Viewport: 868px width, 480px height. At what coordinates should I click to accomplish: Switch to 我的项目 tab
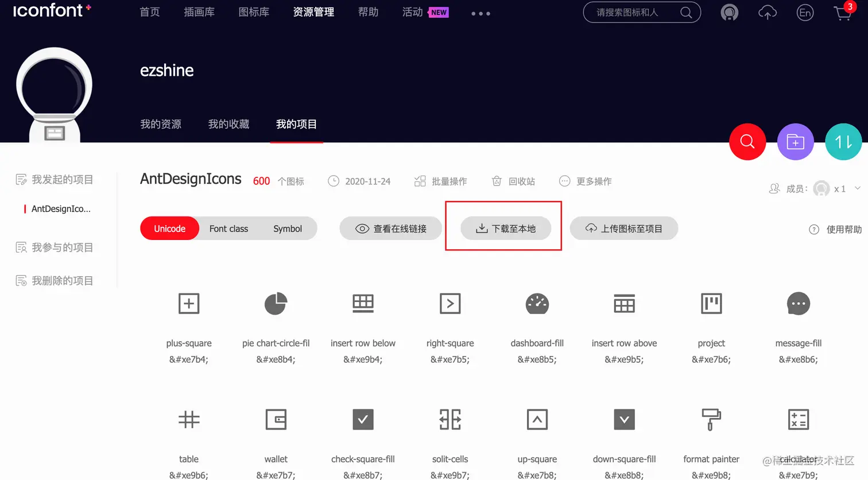[296, 124]
